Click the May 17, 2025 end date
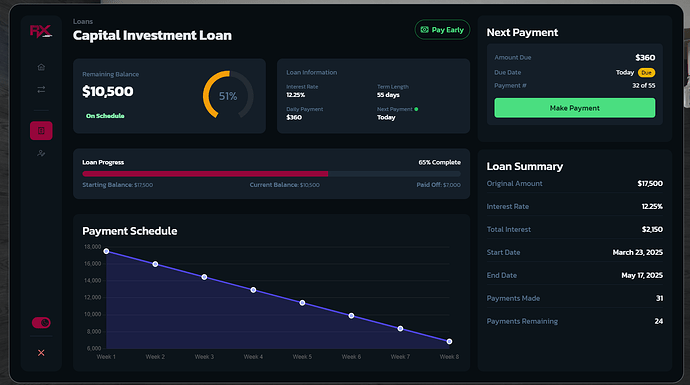The height and width of the screenshot is (385, 690). (x=642, y=275)
